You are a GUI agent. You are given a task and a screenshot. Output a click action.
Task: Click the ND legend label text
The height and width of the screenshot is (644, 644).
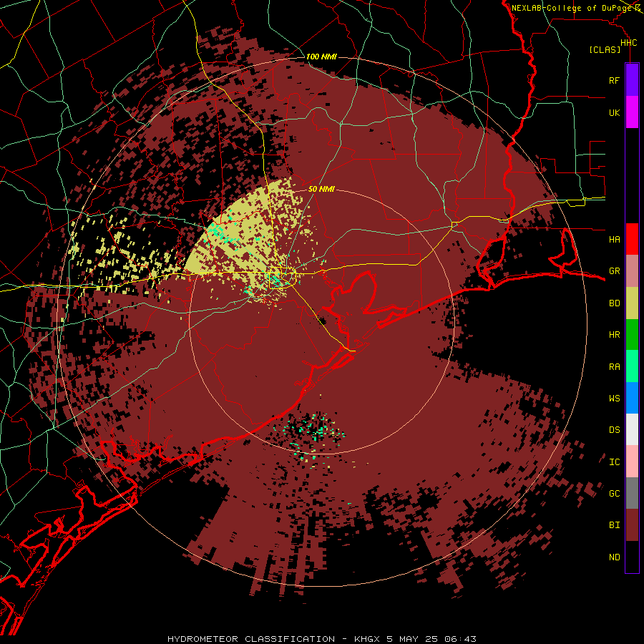pyautogui.click(x=614, y=557)
